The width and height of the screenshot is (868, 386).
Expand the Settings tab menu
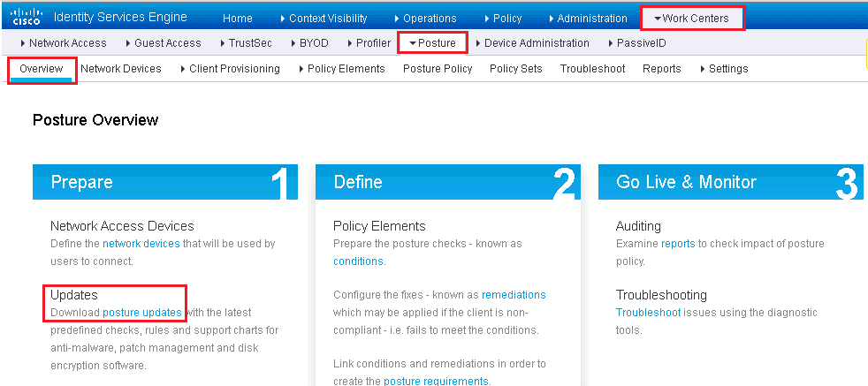[724, 69]
